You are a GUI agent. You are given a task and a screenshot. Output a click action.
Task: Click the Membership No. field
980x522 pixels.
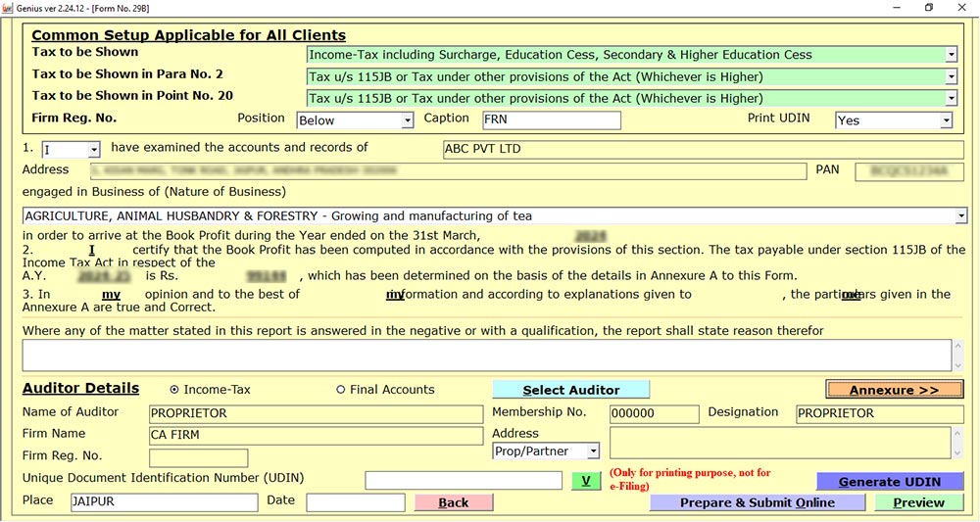pos(654,414)
